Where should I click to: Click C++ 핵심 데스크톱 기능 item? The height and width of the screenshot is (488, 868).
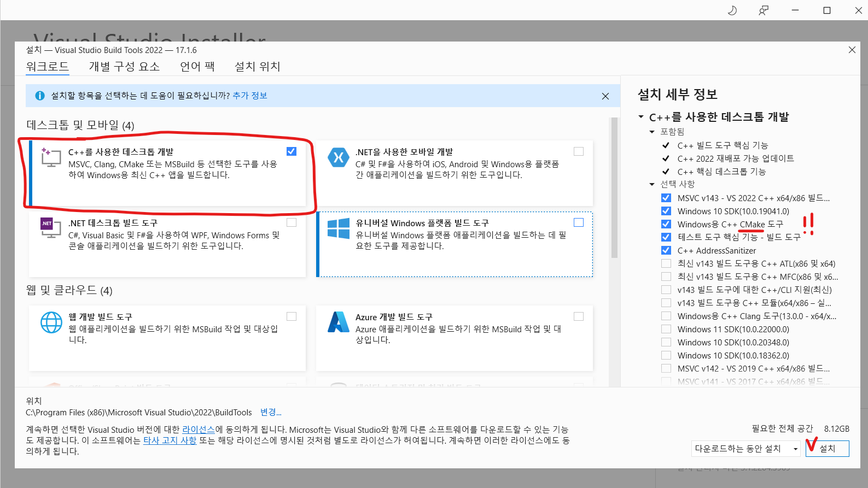(721, 172)
